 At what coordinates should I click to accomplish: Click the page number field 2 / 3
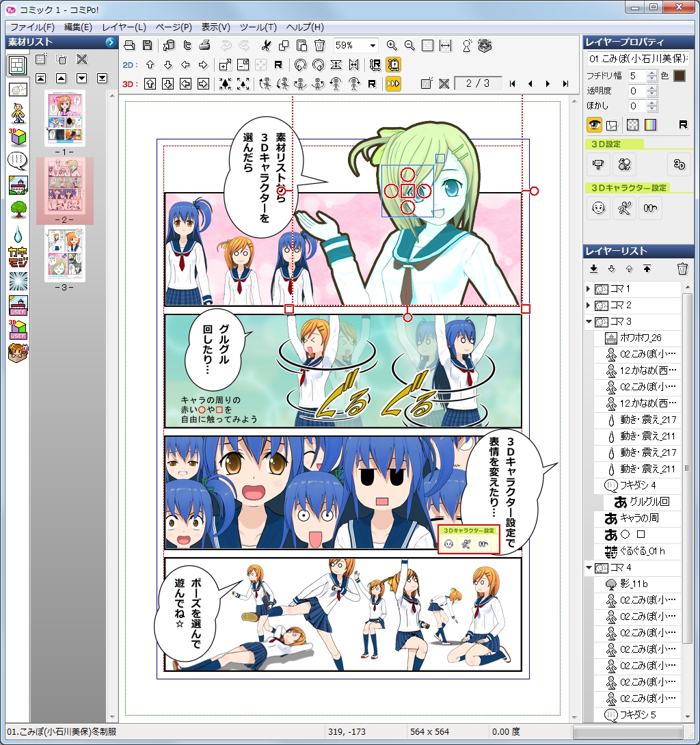tap(478, 83)
